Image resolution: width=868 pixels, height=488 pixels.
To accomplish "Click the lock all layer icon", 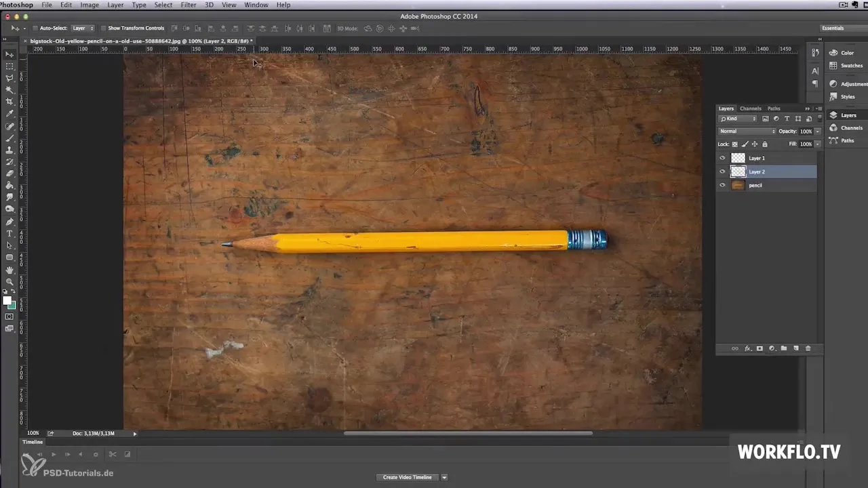I will click(765, 144).
